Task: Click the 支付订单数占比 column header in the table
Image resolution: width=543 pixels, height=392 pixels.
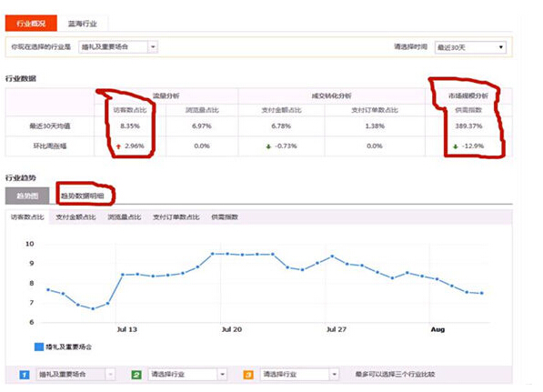Action: point(375,110)
